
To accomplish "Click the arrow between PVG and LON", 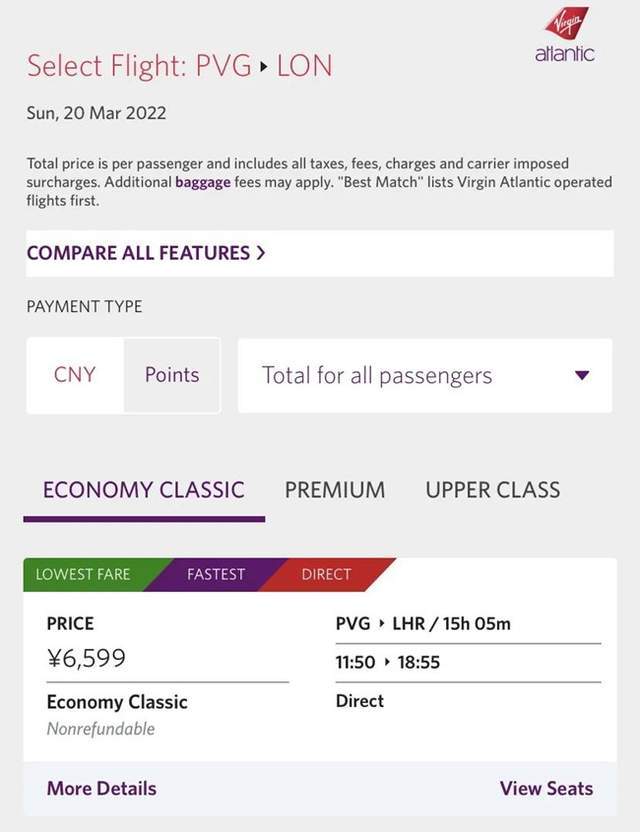I will pos(264,67).
